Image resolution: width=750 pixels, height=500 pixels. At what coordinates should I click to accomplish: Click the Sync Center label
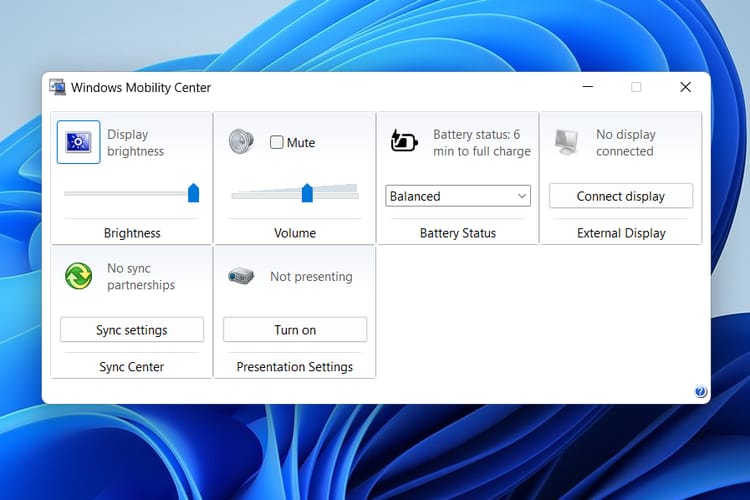coord(132,367)
